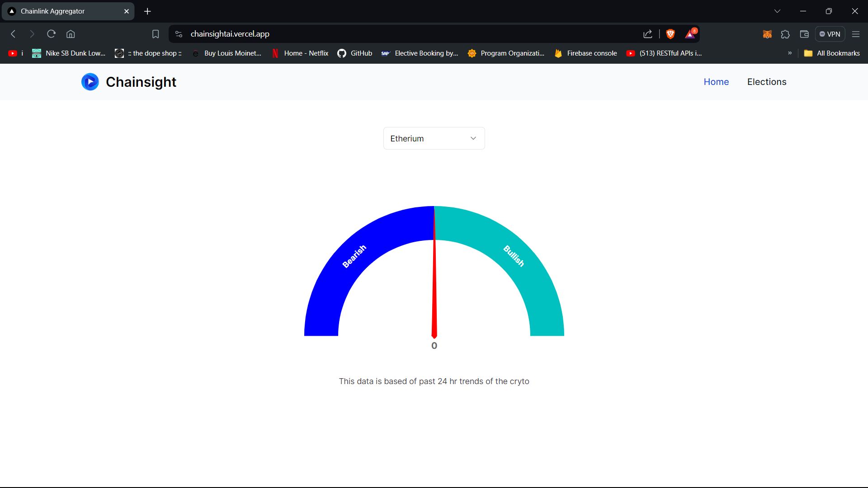The height and width of the screenshot is (488, 868).
Task: Go back using browser back arrow
Action: 13,34
